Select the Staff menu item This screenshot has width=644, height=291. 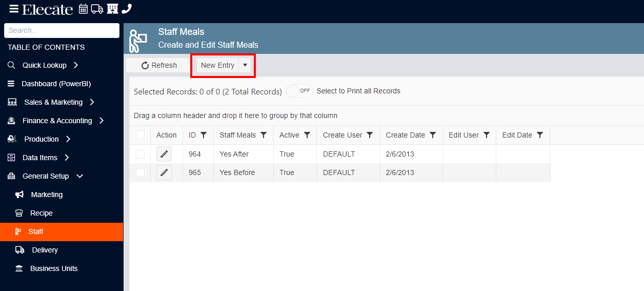tap(62, 231)
